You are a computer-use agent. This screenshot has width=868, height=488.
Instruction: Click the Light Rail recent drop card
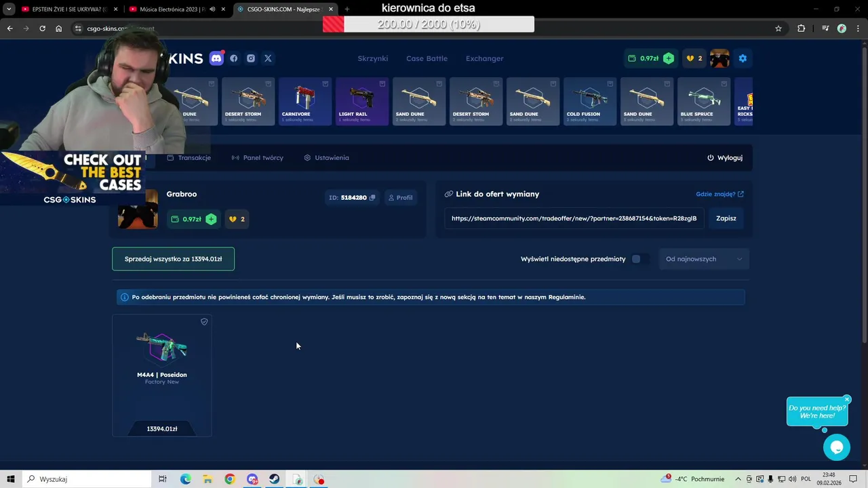pos(362,101)
